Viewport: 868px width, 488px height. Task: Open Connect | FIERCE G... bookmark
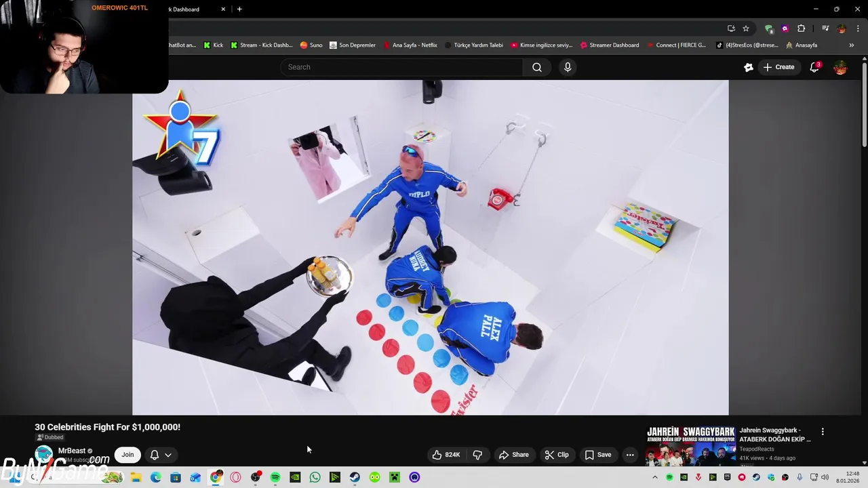pos(676,45)
